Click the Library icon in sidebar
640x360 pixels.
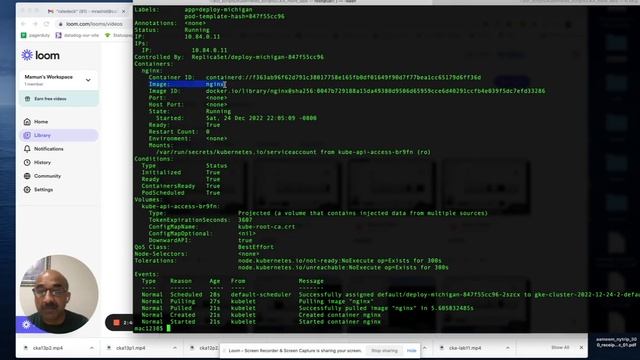point(27,135)
